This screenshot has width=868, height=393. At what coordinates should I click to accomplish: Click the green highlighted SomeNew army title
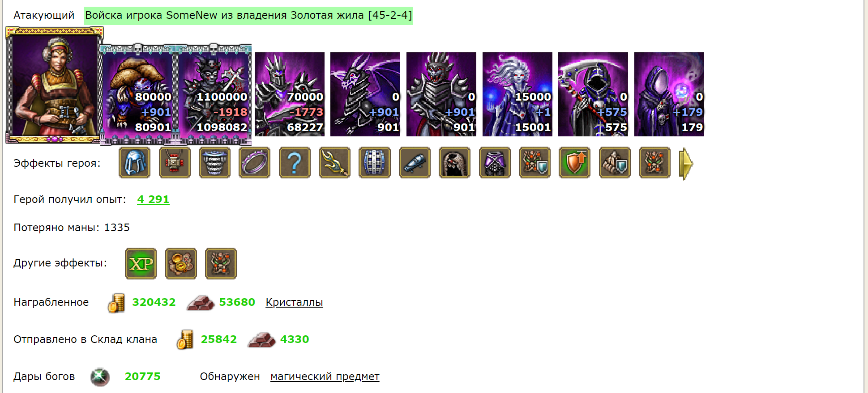[248, 15]
